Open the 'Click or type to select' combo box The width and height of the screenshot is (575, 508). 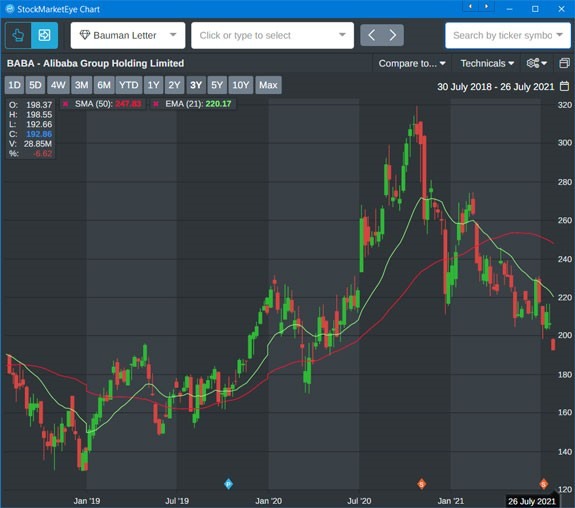[272, 36]
